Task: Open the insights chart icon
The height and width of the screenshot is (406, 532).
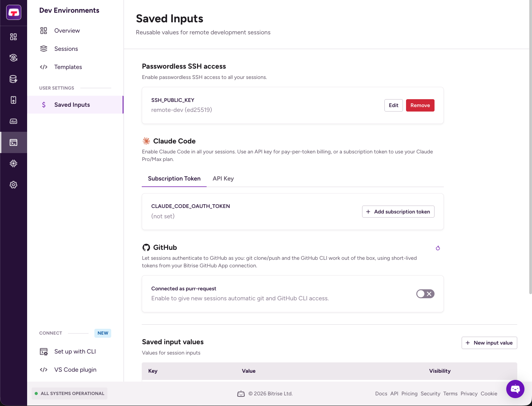Action: click(13, 121)
